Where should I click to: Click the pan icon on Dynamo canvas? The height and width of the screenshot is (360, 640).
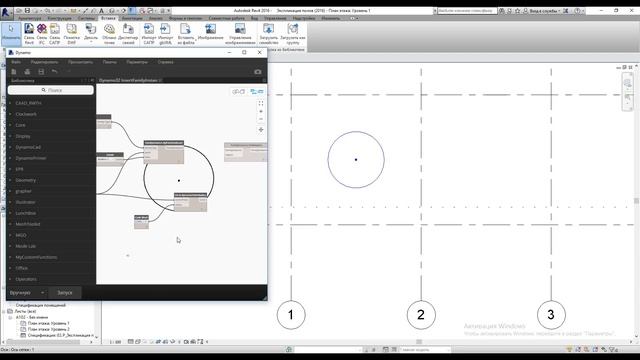(x=261, y=129)
